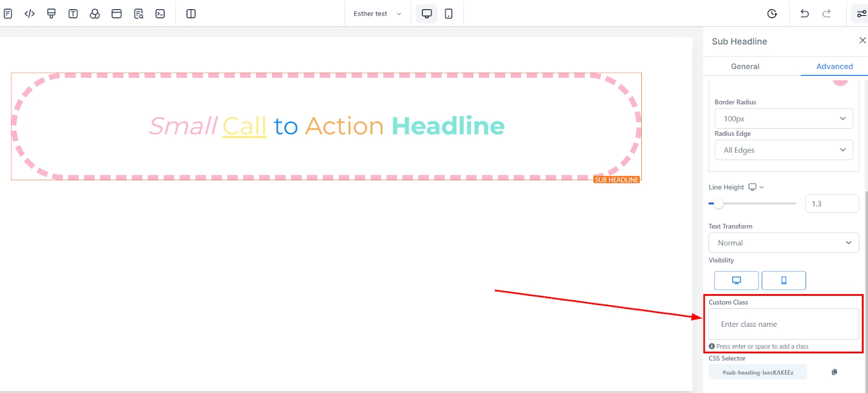Click the #sub-heading CSS selector chip

pyautogui.click(x=757, y=372)
